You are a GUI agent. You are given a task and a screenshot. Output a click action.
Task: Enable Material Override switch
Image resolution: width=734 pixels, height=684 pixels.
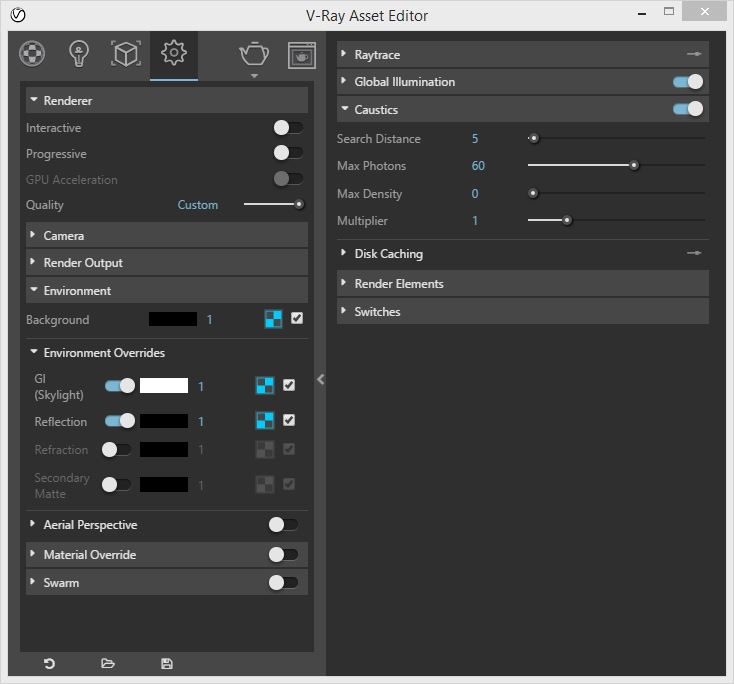[x=283, y=555]
